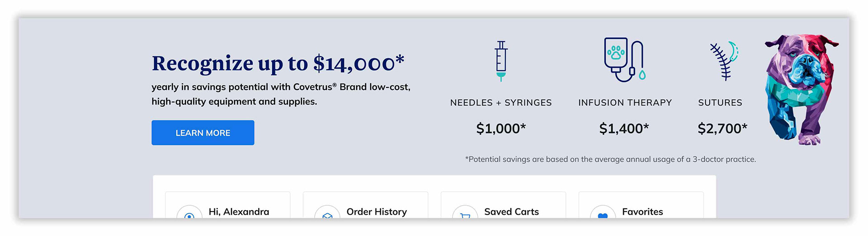Click the syringe icon

click(x=501, y=61)
